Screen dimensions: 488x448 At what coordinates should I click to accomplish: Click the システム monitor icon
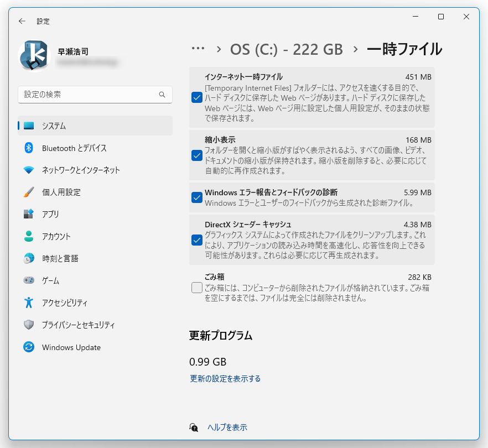pyautogui.click(x=29, y=126)
